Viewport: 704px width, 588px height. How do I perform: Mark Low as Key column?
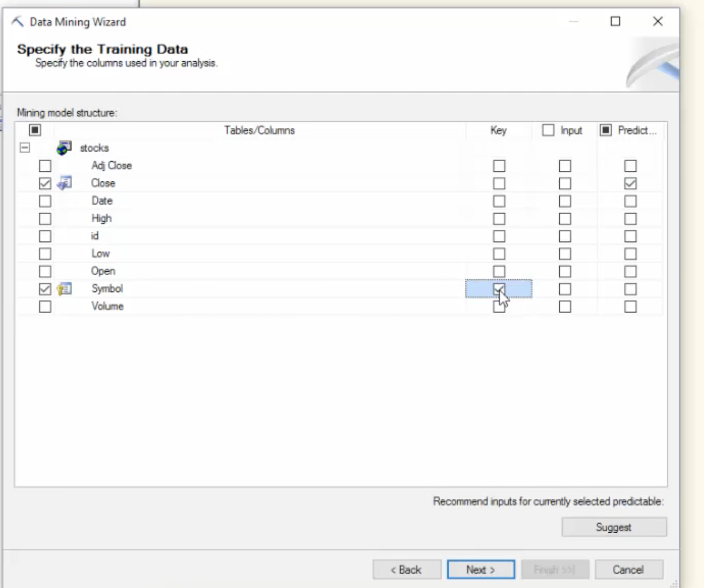tap(499, 254)
